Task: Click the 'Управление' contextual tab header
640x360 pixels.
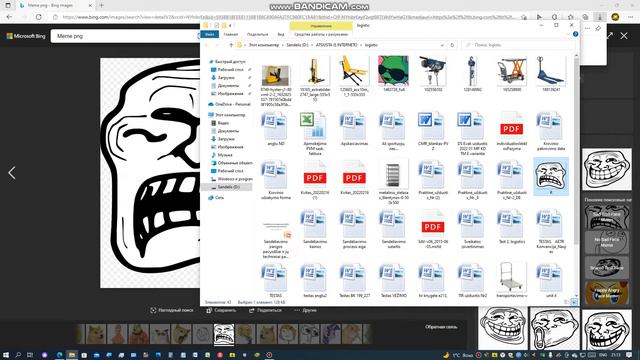Action: pos(321,26)
